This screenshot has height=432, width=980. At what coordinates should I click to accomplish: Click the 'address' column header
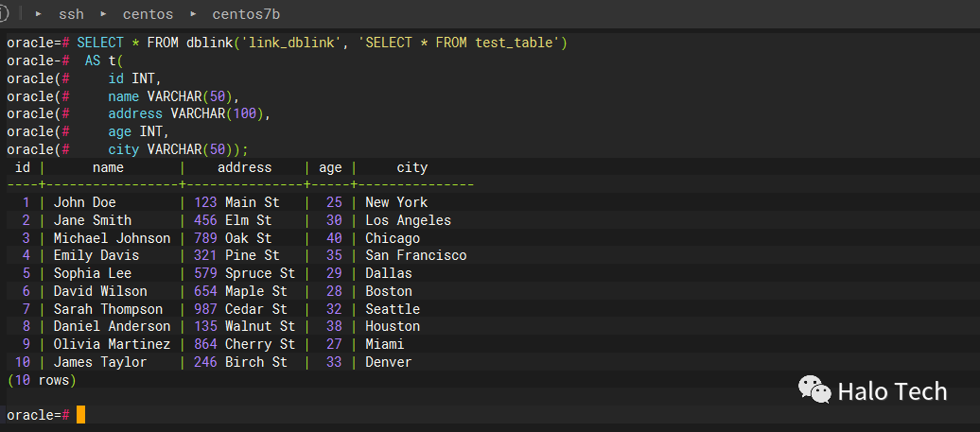pyautogui.click(x=244, y=167)
